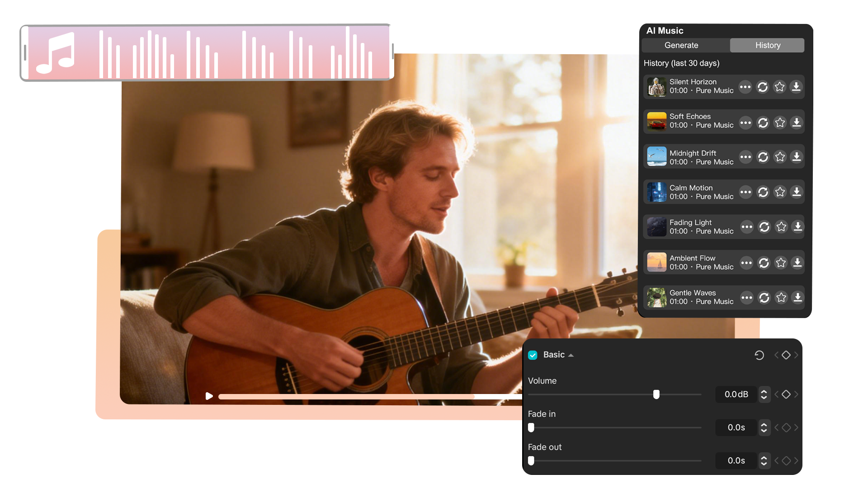This screenshot has width=868, height=488.
Task: Switch to the Generate tab
Action: (681, 45)
